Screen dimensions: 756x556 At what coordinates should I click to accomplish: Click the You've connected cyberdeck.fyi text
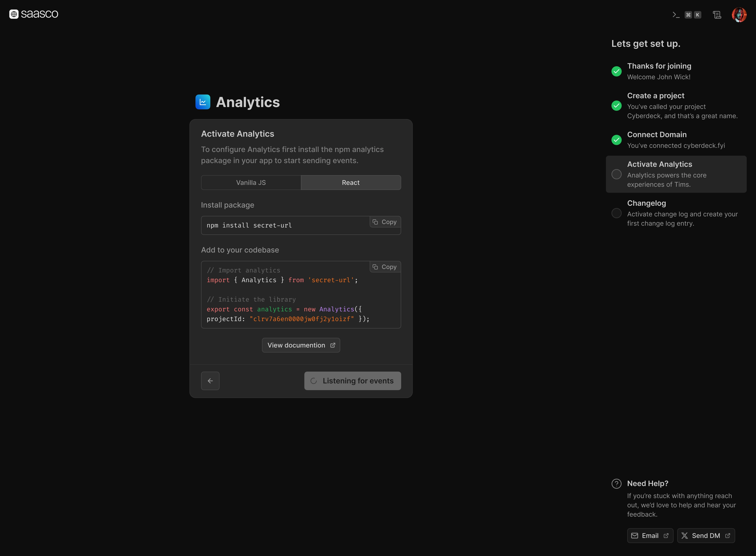click(x=676, y=146)
